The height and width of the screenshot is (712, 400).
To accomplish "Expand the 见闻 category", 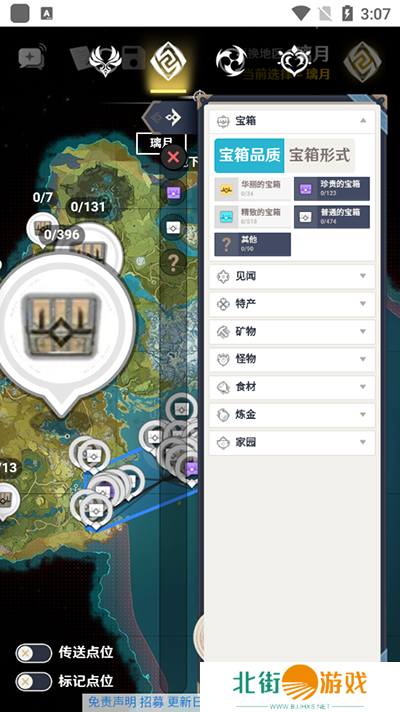I will coord(292,277).
